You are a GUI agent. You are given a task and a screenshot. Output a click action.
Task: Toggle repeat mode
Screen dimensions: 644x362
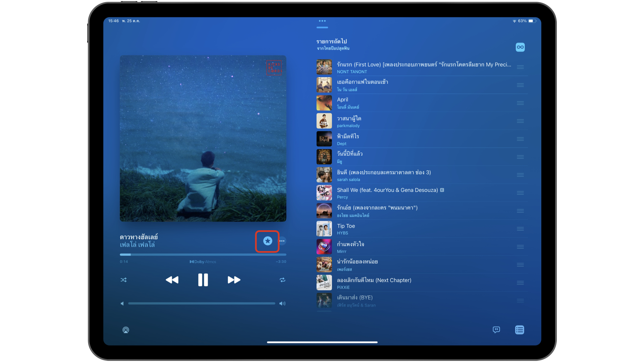tap(282, 280)
